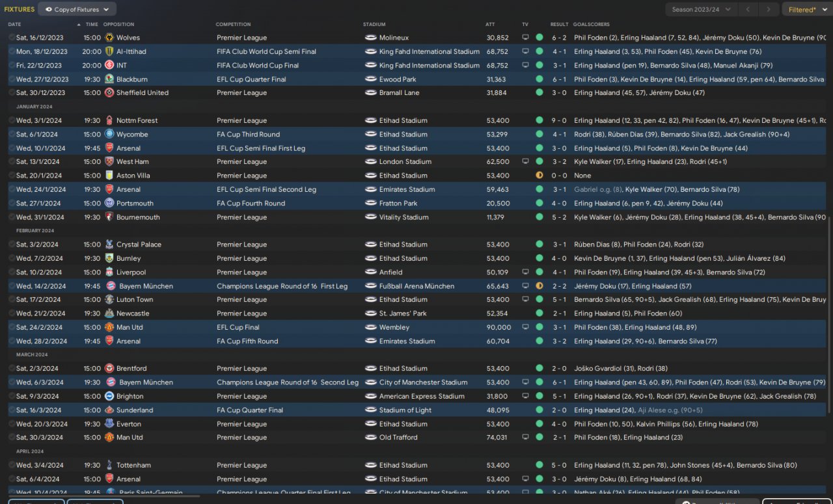The image size is (833, 504).
Task: Sort fixtures by the Stadium column header
Action: 374,25
